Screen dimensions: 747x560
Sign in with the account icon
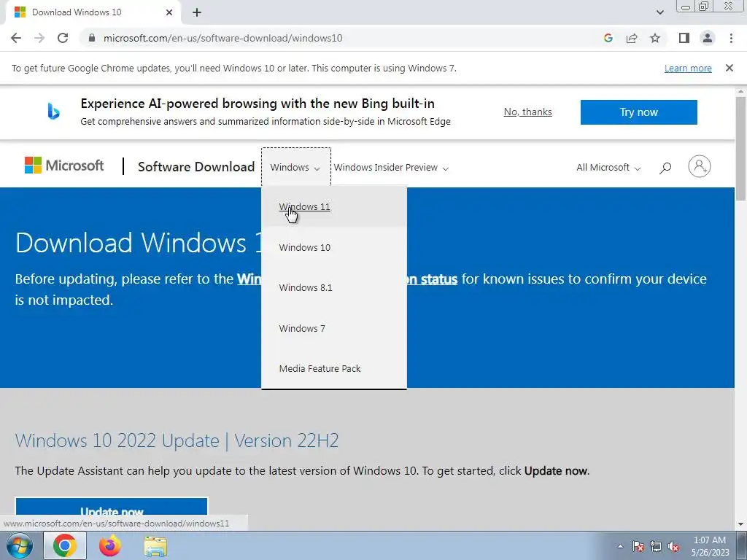(x=700, y=167)
